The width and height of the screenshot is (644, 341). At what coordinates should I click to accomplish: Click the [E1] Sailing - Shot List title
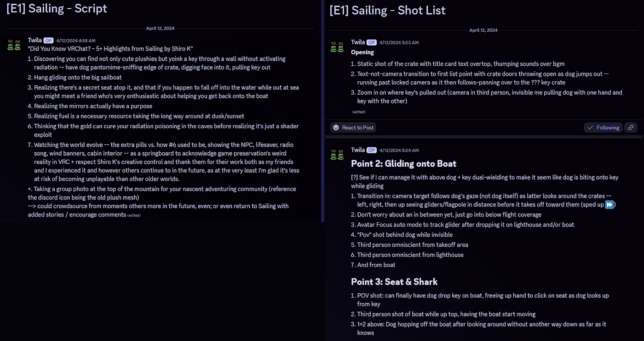(x=387, y=11)
